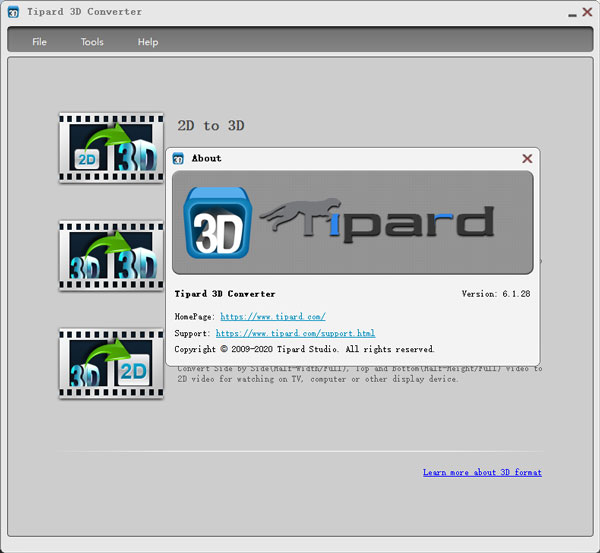Minimize the Tipard 3D Converter window
Screen dimensions: 600x553
point(567,12)
